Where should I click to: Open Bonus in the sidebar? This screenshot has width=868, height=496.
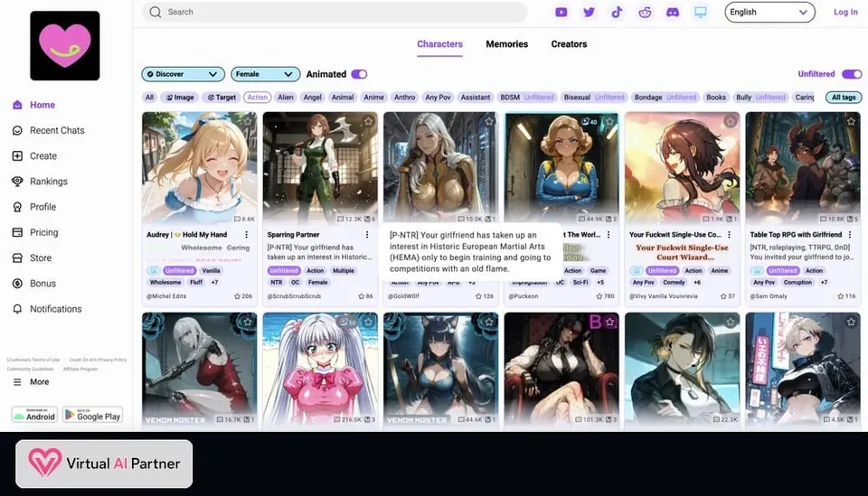[33, 283]
